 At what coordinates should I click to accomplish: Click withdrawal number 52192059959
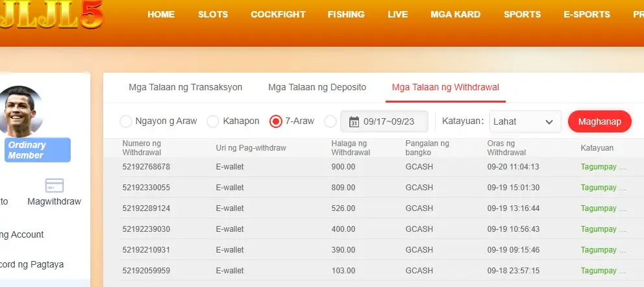[146, 271]
